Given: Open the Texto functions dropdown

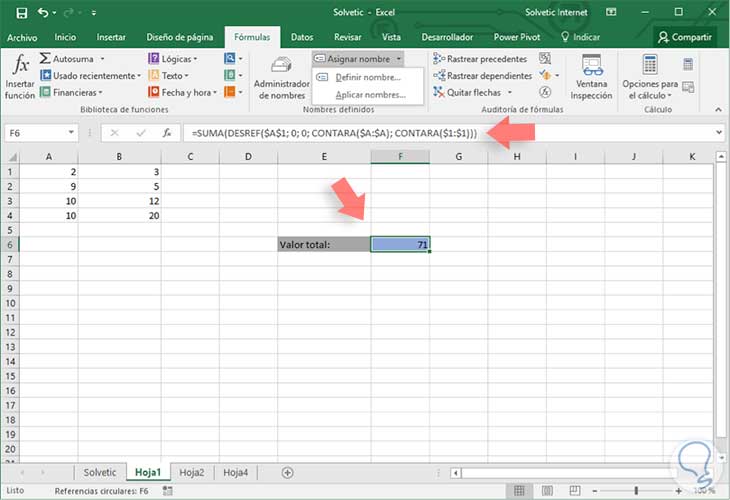Looking at the screenshot, I should (x=168, y=75).
